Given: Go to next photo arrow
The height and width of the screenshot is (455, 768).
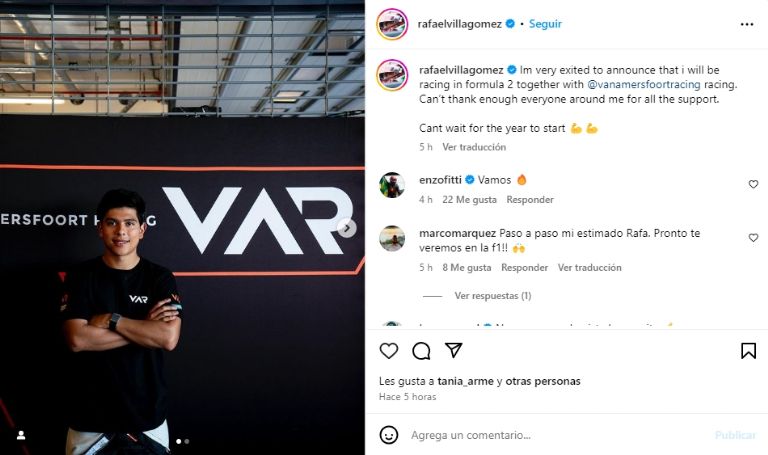Looking at the screenshot, I should click(x=347, y=228).
